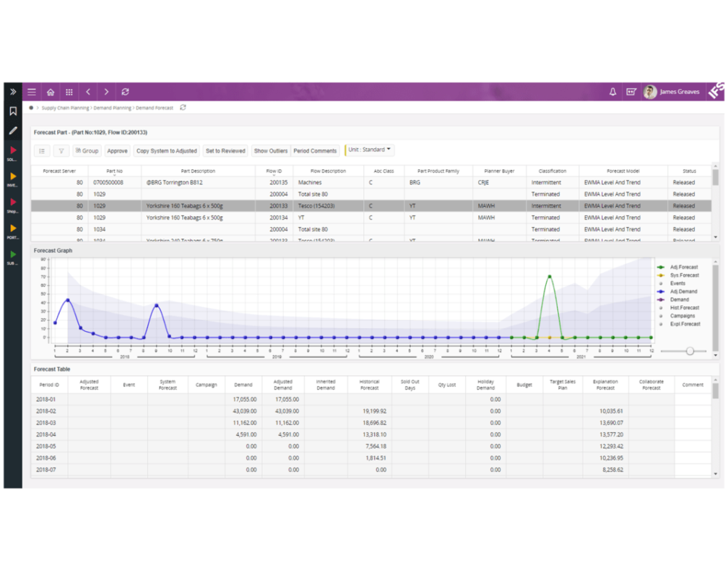
Task: Open the bookmark icon in the left sidebar
Action: point(12,112)
